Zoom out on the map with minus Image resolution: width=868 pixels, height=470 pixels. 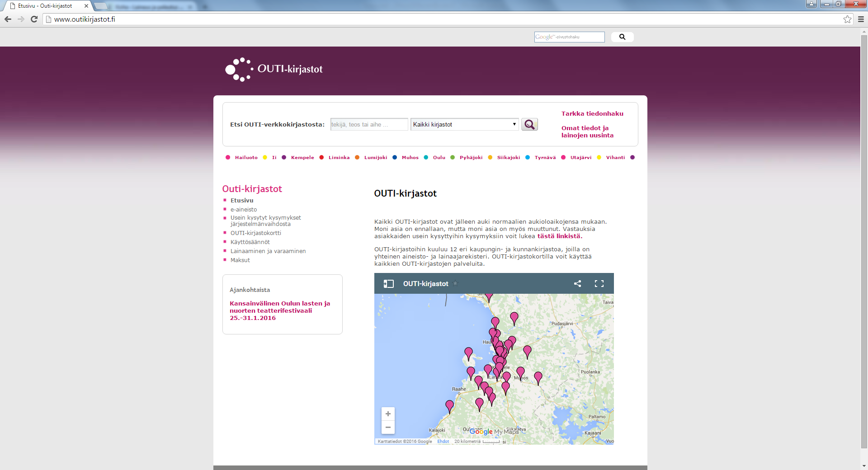[388, 427]
